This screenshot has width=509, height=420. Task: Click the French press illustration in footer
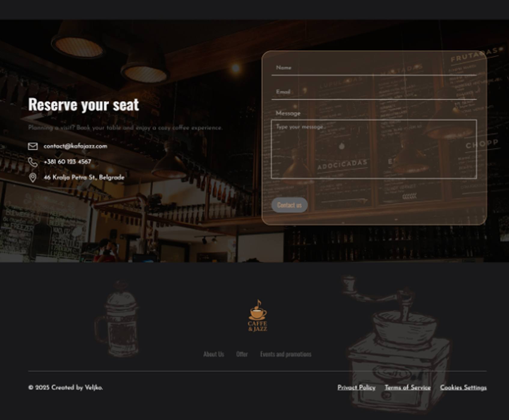117,319
